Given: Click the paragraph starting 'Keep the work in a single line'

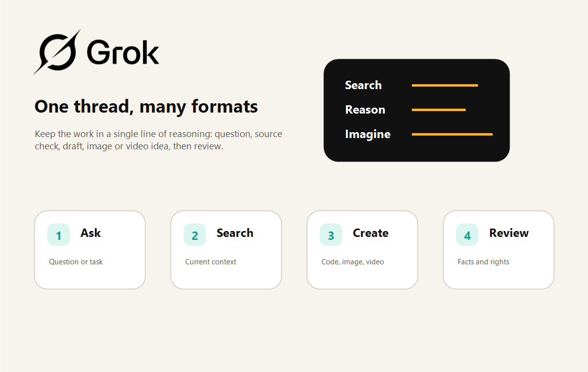Looking at the screenshot, I should click(x=158, y=140).
